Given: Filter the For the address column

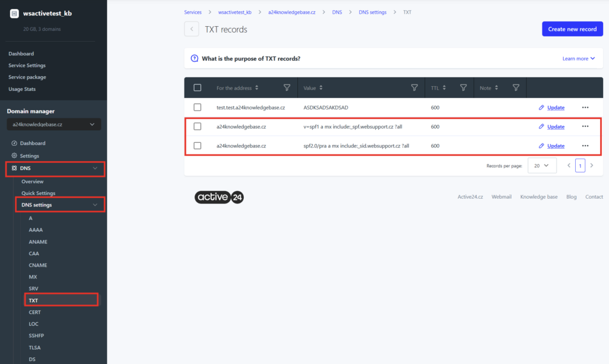Looking at the screenshot, I should coord(287,88).
